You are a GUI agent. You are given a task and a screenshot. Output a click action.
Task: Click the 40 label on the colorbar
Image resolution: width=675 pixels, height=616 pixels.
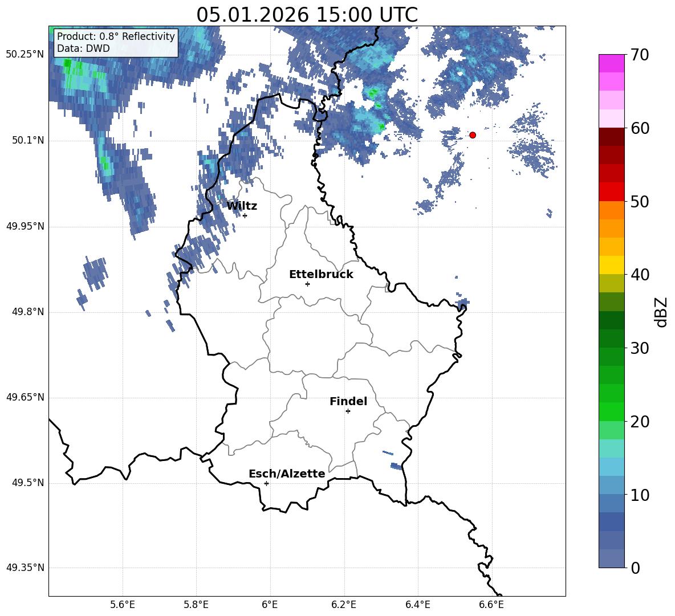tap(640, 275)
